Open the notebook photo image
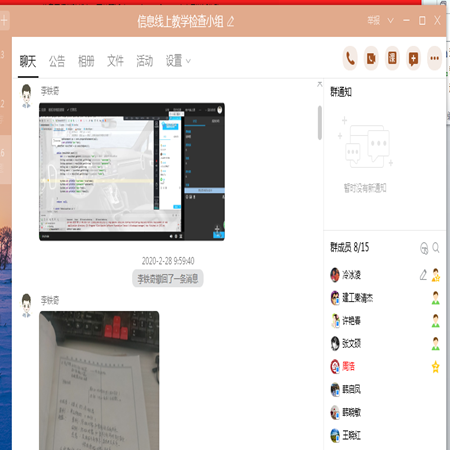The height and width of the screenshot is (450, 450). [x=99, y=380]
